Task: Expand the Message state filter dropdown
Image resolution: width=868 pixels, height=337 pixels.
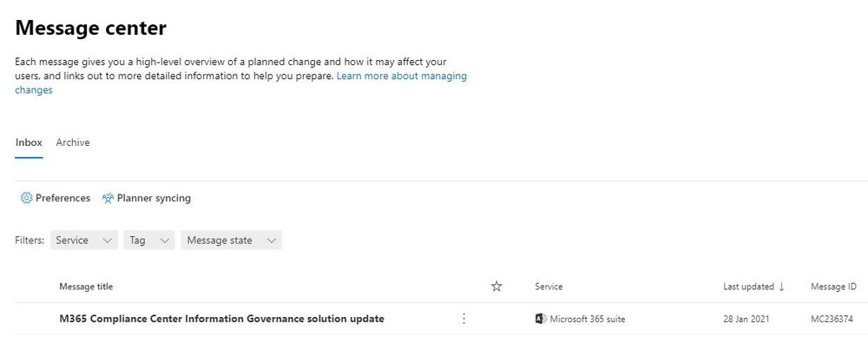Action: click(231, 240)
